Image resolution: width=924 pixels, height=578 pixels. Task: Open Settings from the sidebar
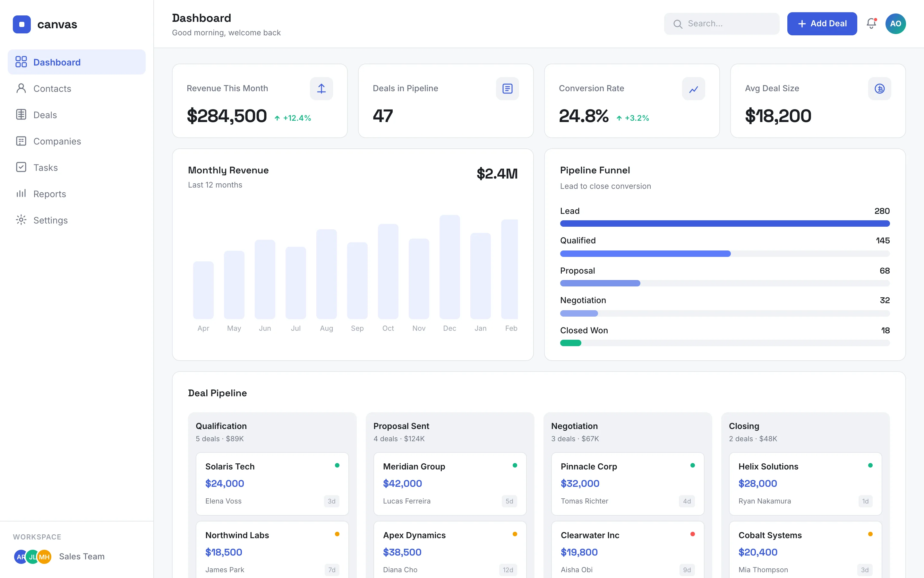point(76,220)
